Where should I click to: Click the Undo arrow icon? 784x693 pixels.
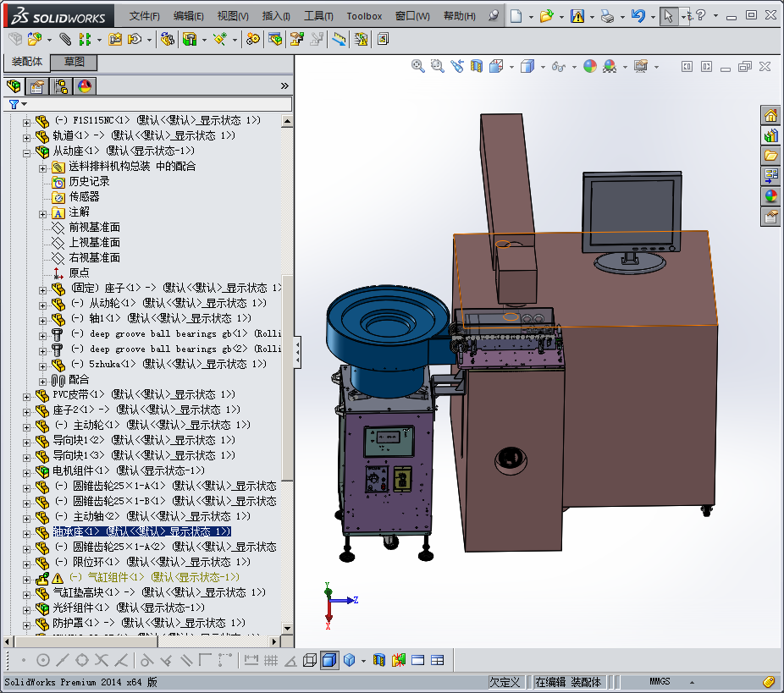click(638, 16)
